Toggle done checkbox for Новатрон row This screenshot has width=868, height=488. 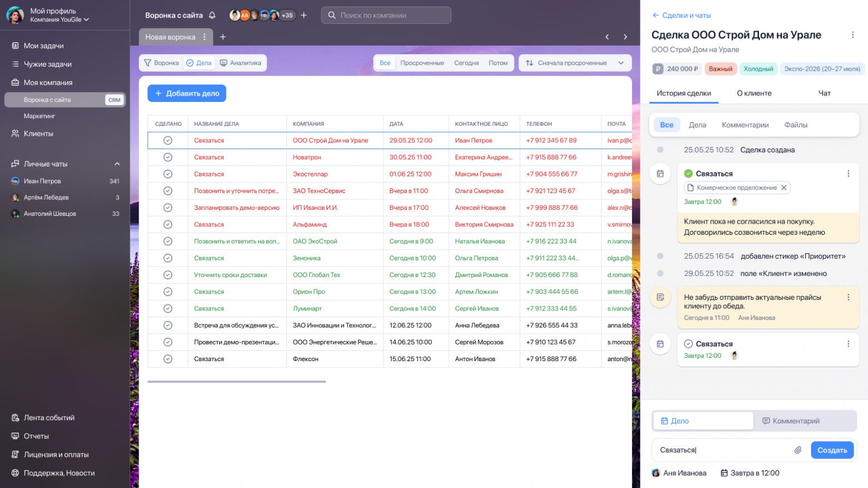pyautogui.click(x=167, y=157)
